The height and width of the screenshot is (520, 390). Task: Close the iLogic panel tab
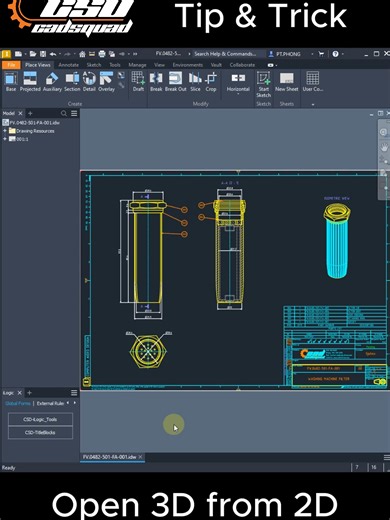coord(19,393)
